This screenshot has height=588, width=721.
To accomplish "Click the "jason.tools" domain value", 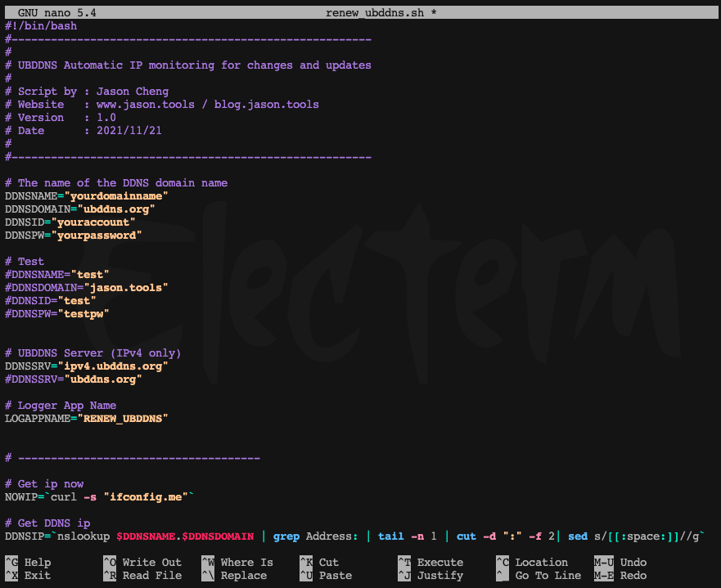I will [126, 288].
